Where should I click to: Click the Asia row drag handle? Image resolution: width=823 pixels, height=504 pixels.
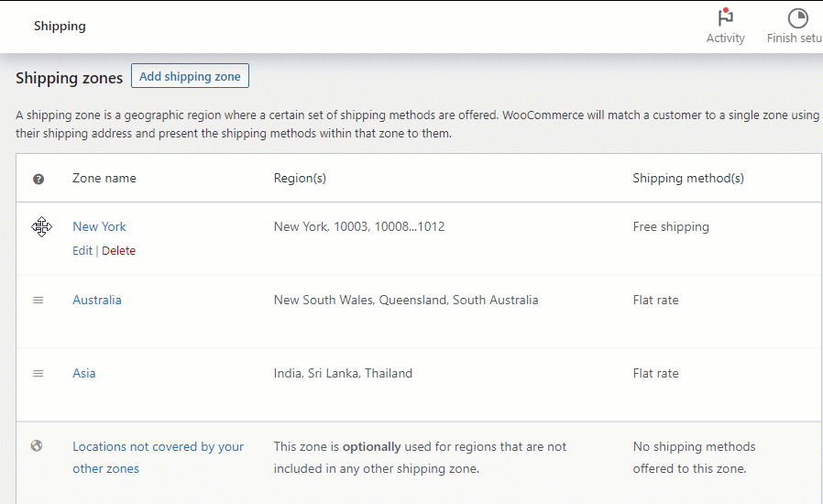pos(38,373)
